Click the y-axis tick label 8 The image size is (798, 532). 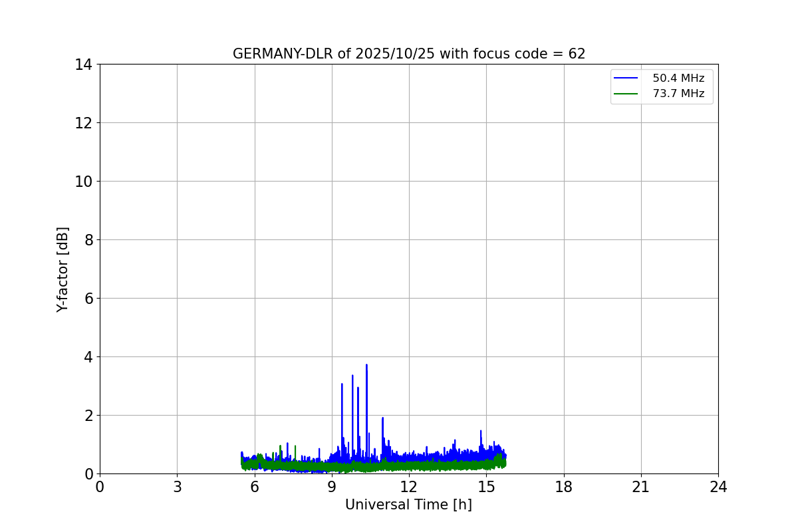coord(88,240)
